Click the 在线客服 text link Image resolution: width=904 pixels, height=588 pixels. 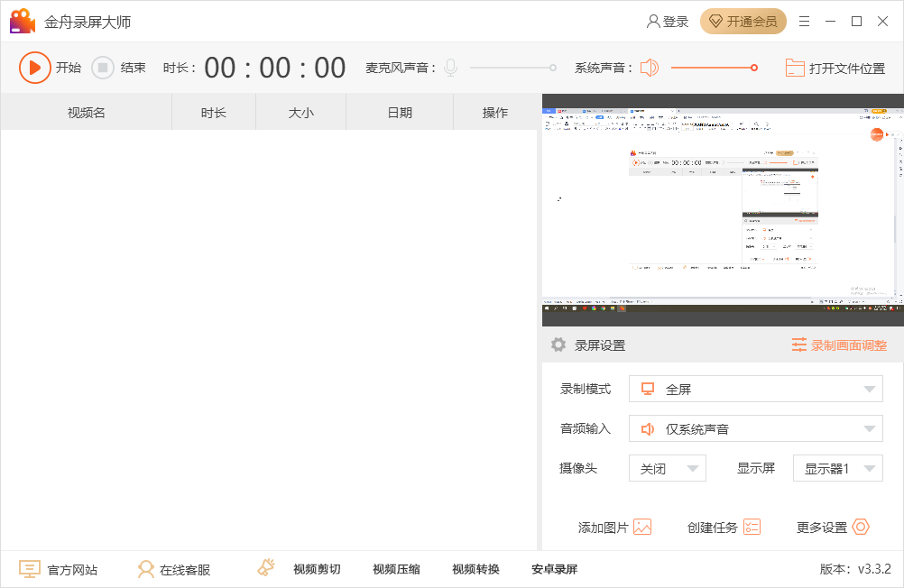tap(185, 570)
